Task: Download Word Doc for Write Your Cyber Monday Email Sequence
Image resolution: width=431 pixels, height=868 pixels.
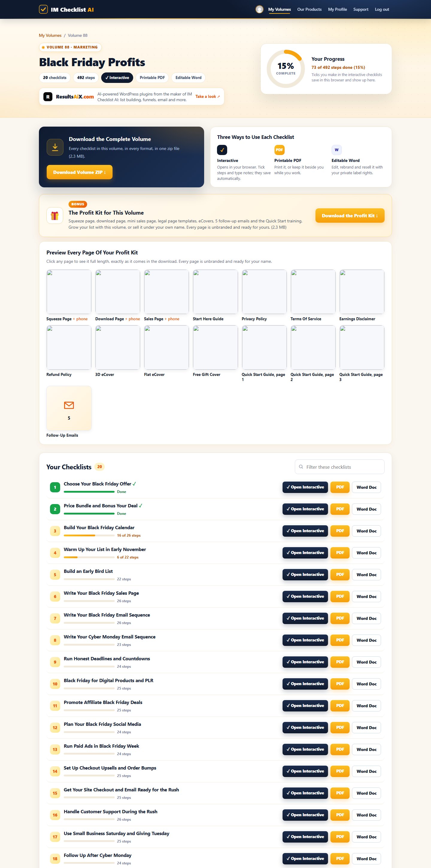Action: [366, 640]
